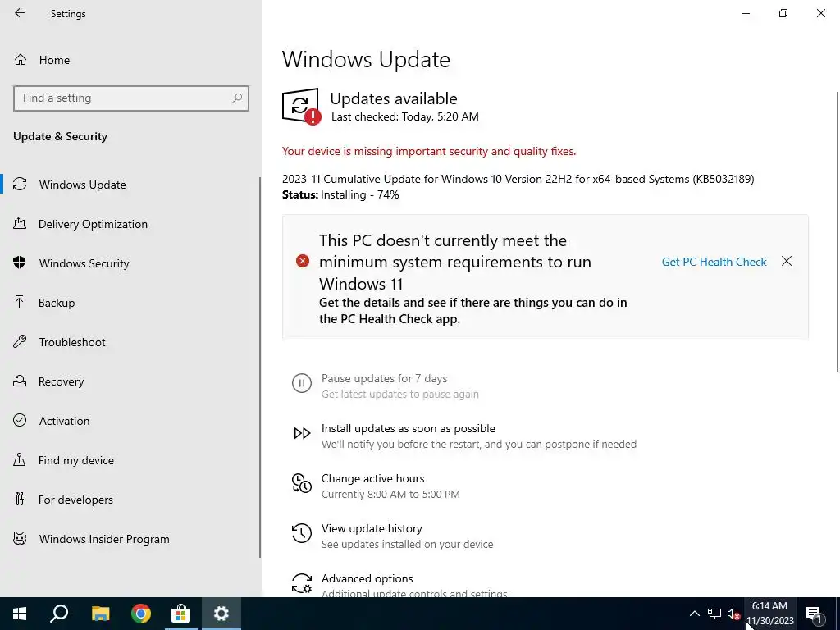
Task: Restore down the Settings window
Action: tap(783, 13)
